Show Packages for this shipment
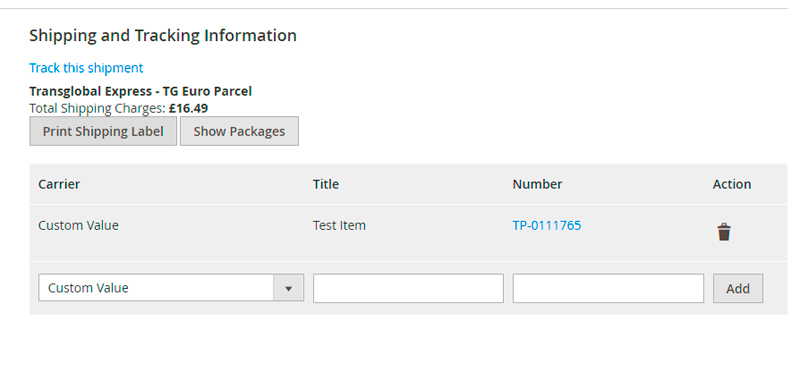Viewport: 800px width, 372px height. click(239, 131)
